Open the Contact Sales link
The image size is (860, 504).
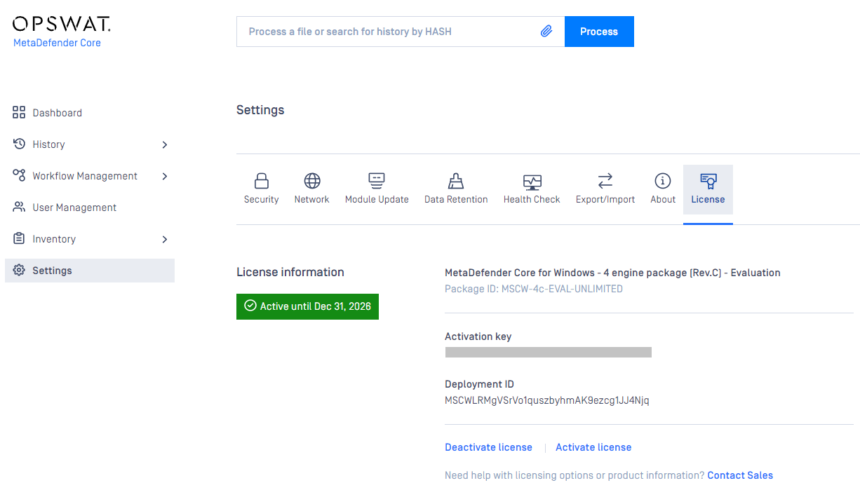[740, 475]
